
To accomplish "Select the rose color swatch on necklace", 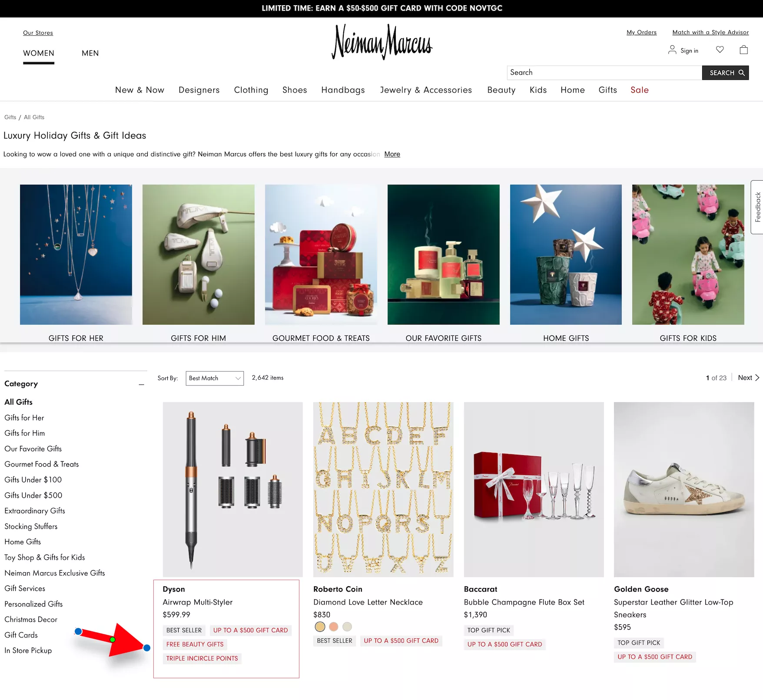I will [x=334, y=627].
